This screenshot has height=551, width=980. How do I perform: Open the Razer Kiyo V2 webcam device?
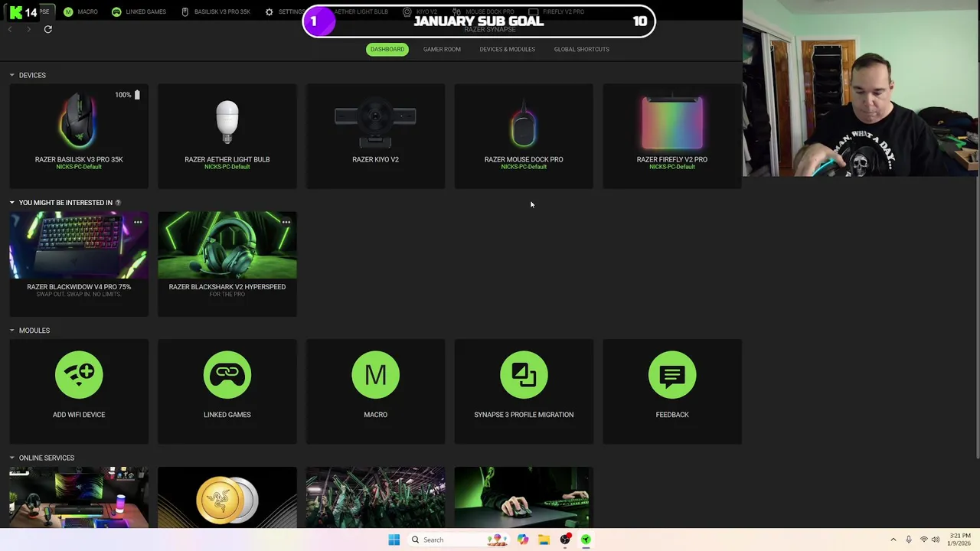pos(375,136)
